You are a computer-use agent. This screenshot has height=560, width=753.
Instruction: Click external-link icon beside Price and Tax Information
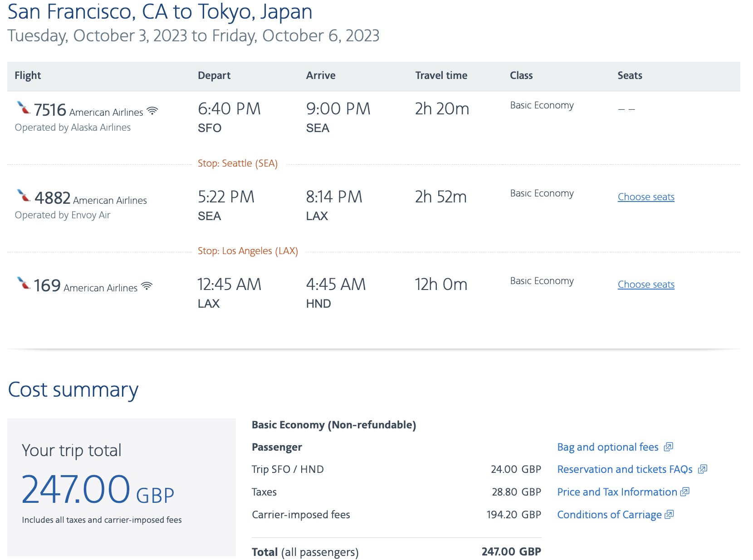click(x=685, y=491)
